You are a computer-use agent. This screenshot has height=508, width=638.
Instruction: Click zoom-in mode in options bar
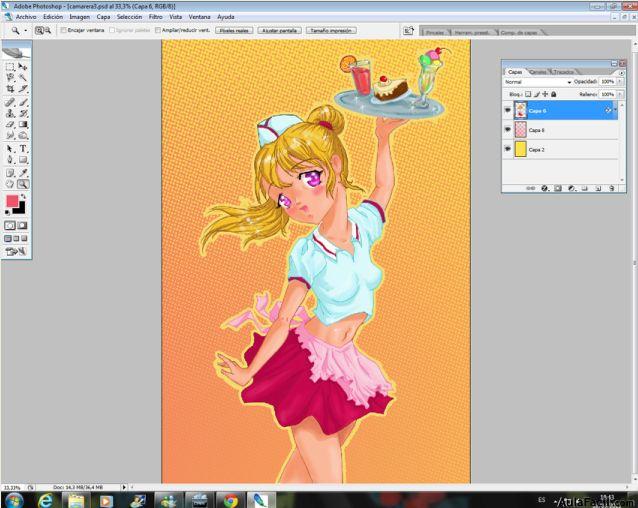coord(39,30)
